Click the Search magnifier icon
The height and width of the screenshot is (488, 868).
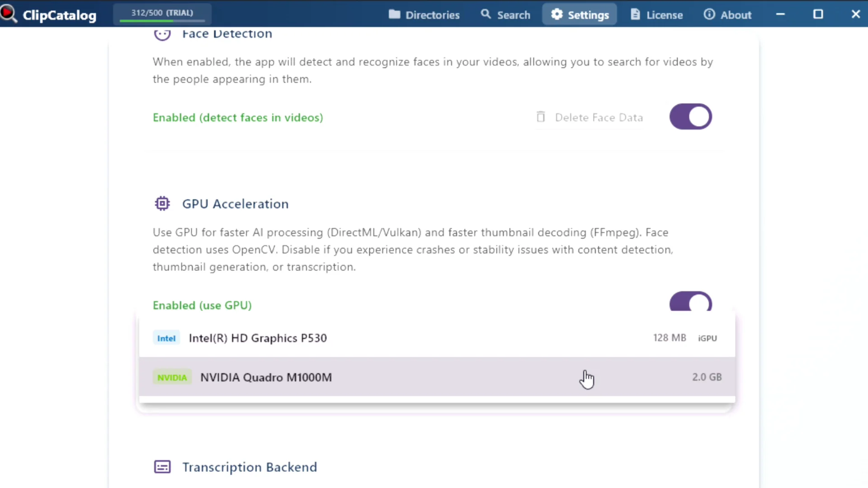click(x=486, y=14)
